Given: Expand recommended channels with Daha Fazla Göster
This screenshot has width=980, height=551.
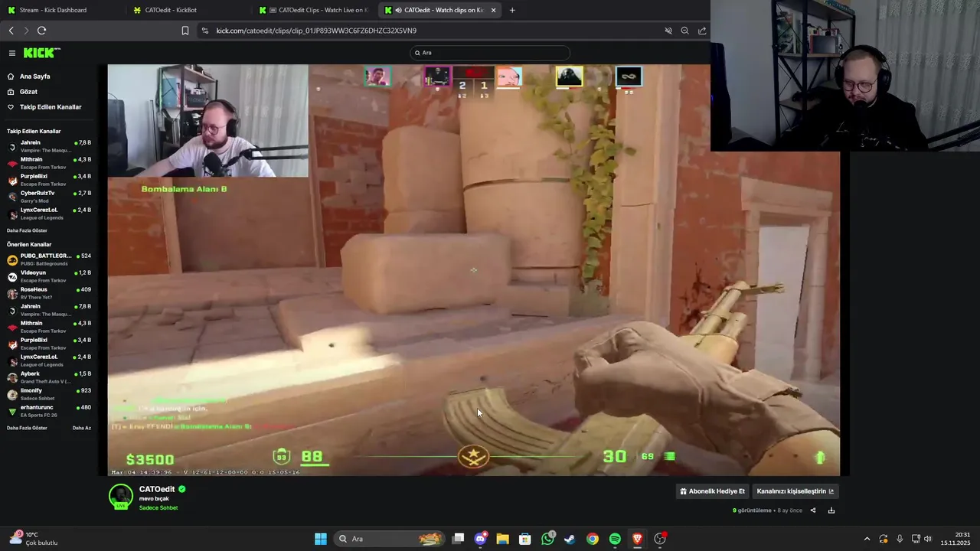Looking at the screenshot, I should [27, 428].
